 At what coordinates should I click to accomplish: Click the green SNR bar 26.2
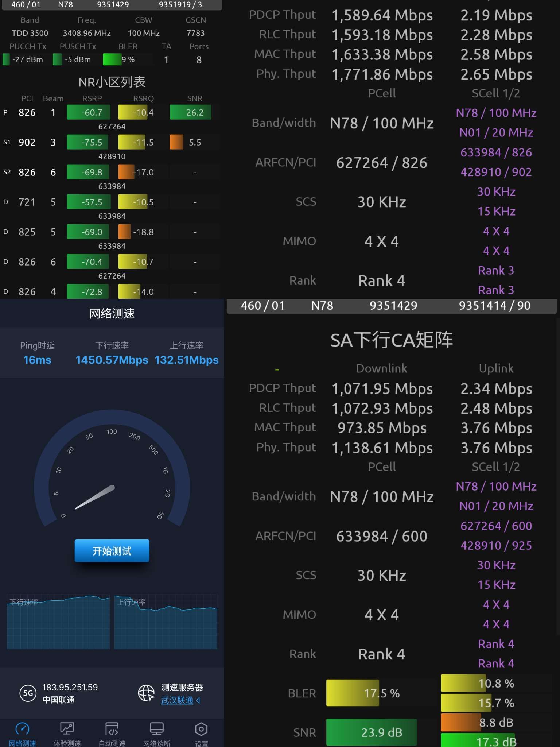point(190,112)
